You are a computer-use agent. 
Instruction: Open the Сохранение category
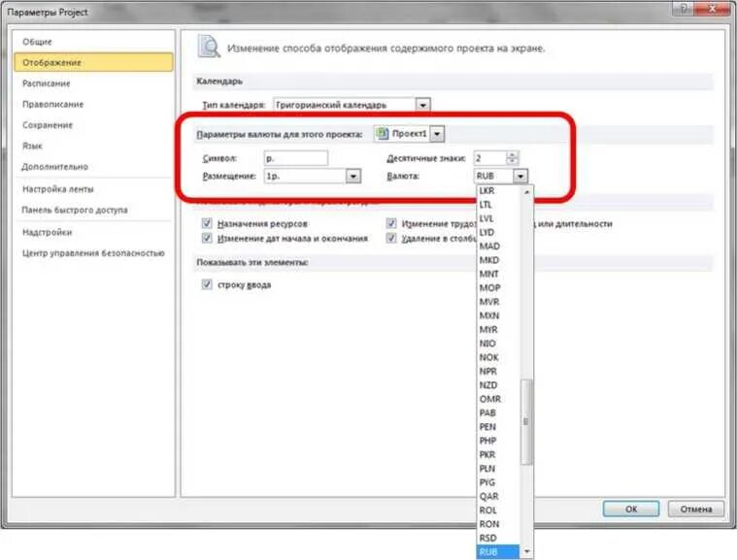pos(47,125)
